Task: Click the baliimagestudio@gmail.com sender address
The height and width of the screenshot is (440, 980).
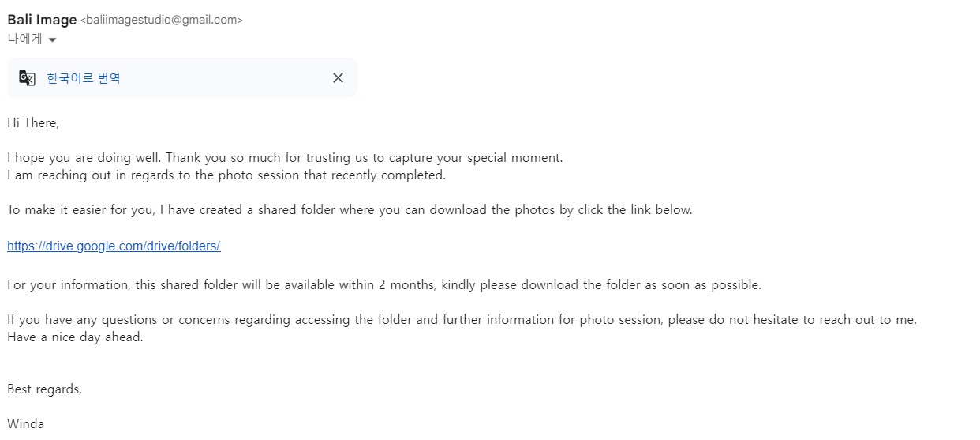Action: (162, 21)
